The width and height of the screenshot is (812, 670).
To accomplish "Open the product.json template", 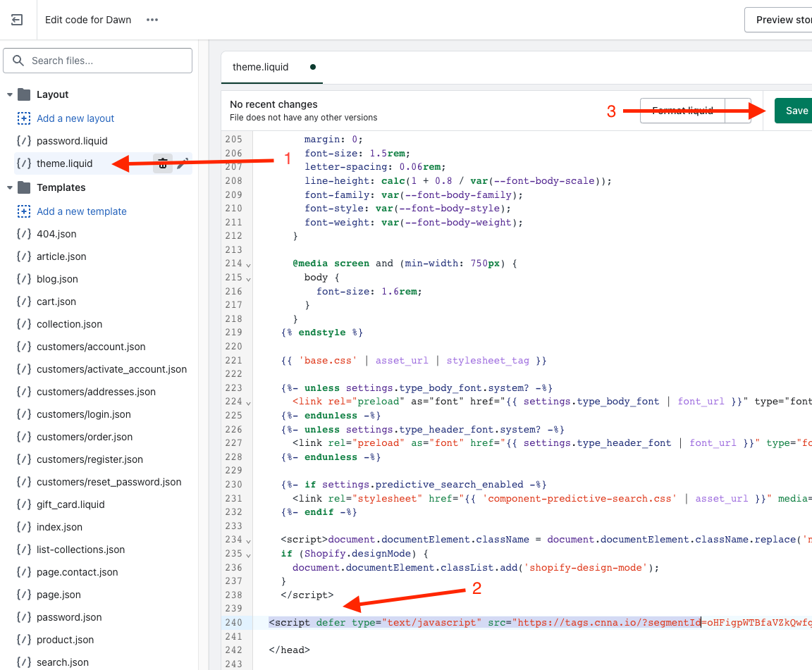I will pos(65,640).
